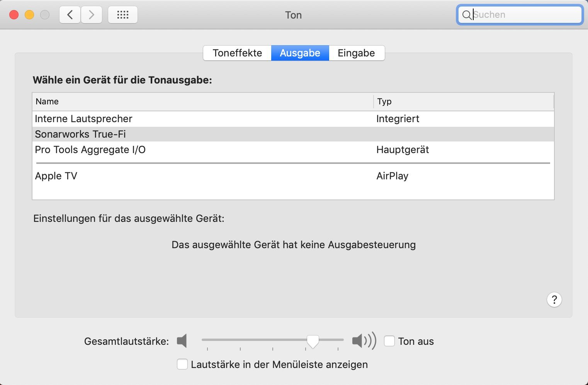Click the magnifying glass search icon
Screen dimensions: 588x385
(x=466, y=15)
